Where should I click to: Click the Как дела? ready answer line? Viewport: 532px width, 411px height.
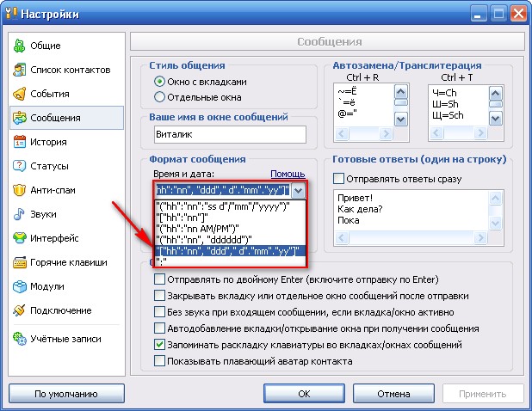coord(360,209)
